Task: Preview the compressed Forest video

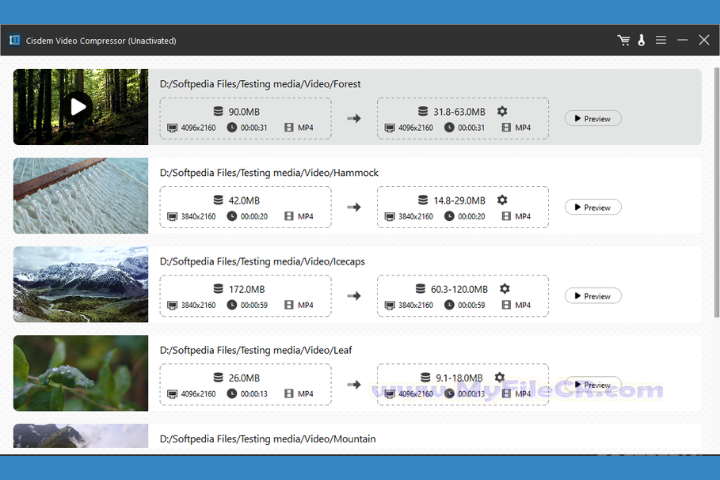Action: tap(593, 119)
